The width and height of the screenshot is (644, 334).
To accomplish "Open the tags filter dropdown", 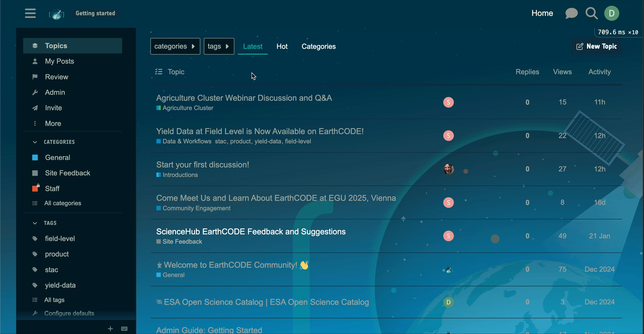I will coord(219,46).
